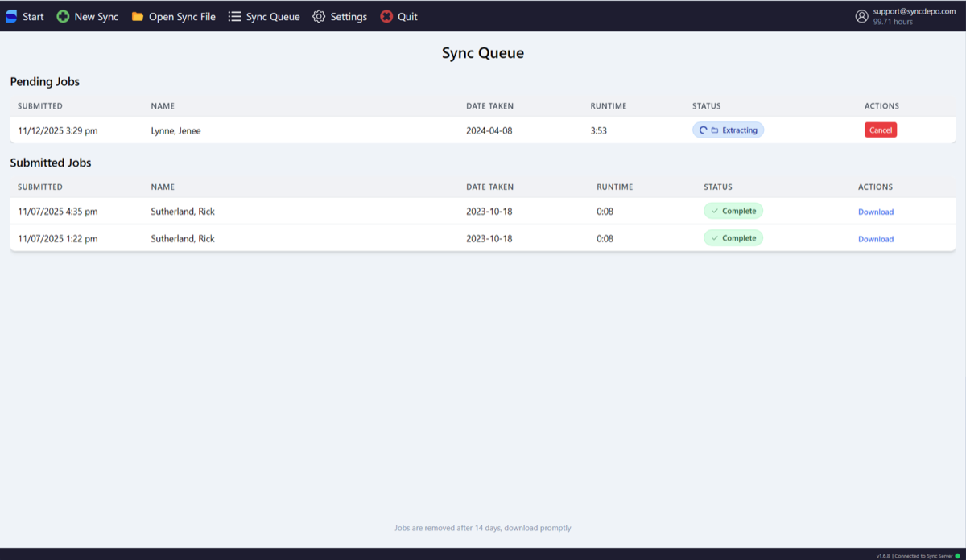
Task: Download the 1:22 pm Sutherland sync
Action: point(875,239)
